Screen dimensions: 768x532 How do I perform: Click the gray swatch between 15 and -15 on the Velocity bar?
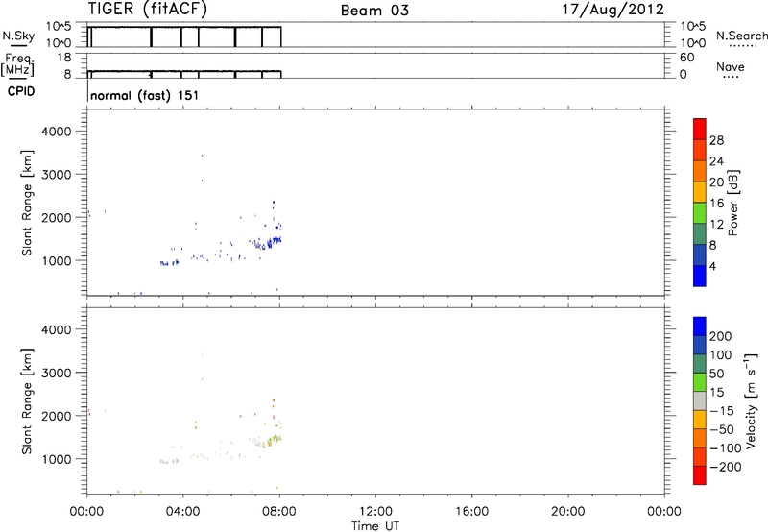[700, 400]
